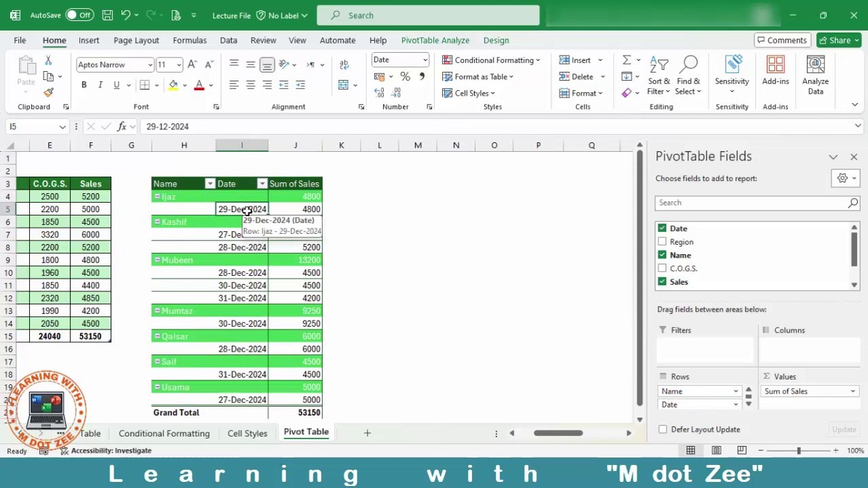Image resolution: width=868 pixels, height=488 pixels.
Task: Open the Date column filter dropdown
Action: (x=262, y=184)
